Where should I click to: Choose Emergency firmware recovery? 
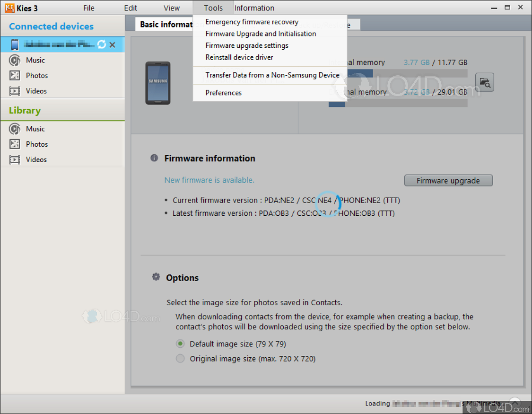click(270, 22)
